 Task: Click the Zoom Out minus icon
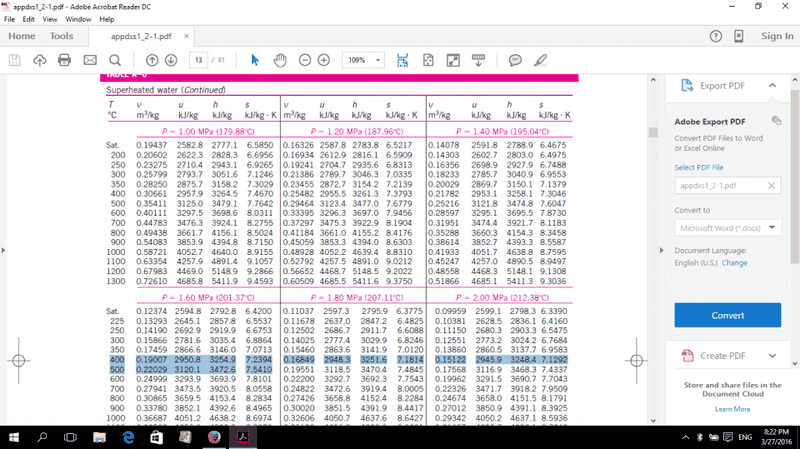pos(305,60)
